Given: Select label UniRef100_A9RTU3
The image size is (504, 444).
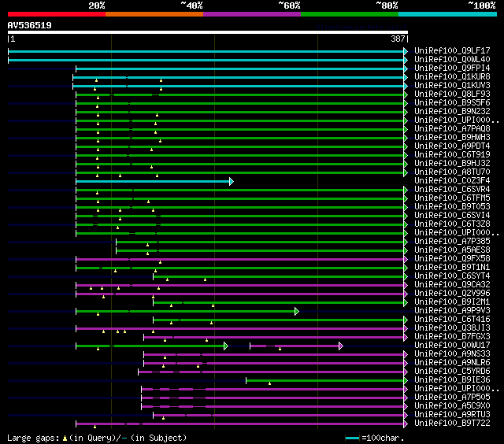Looking at the screenshot, I should coord(452,415).
